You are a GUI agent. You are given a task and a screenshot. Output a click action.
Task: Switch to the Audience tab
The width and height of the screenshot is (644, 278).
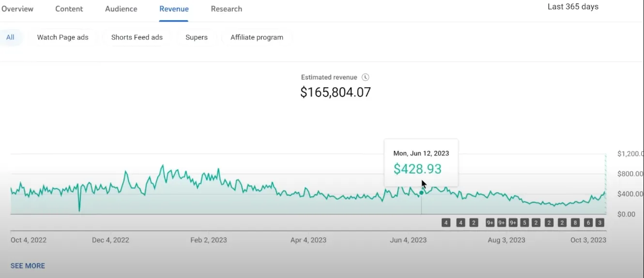tap(121, 9)
